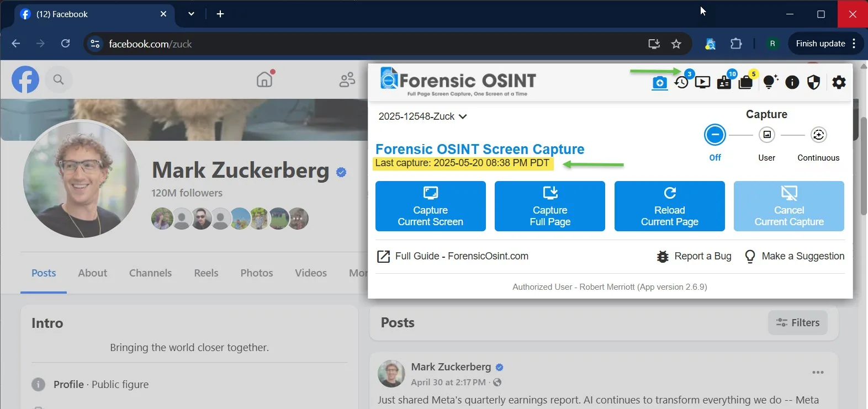Click the public globe icon on post

point(497,383)
